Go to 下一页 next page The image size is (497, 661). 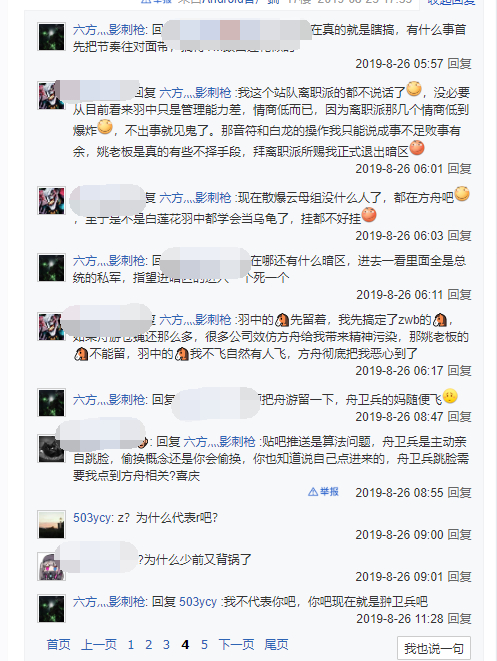tap(236, 645)
